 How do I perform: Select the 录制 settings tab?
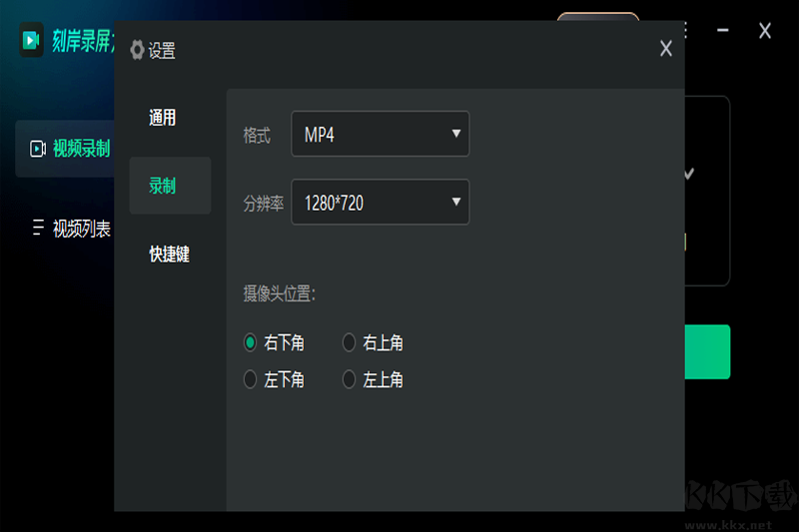(170, 186)
